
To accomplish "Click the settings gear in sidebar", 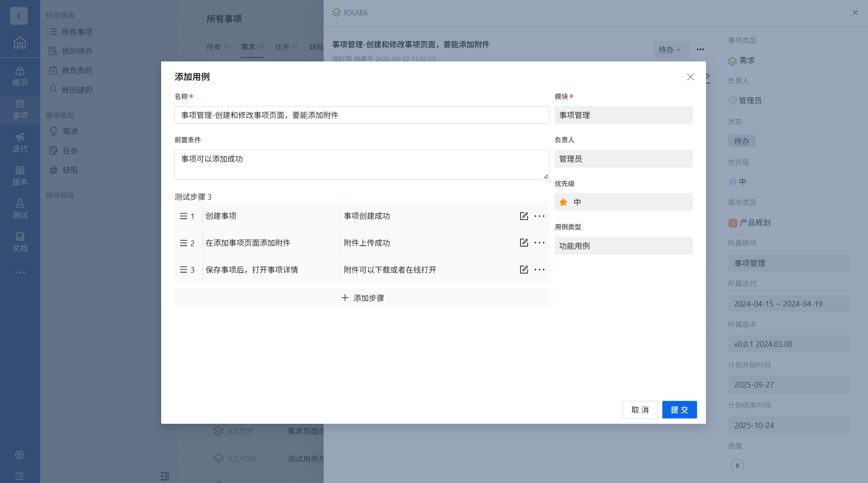I will (x=19, y=455).
